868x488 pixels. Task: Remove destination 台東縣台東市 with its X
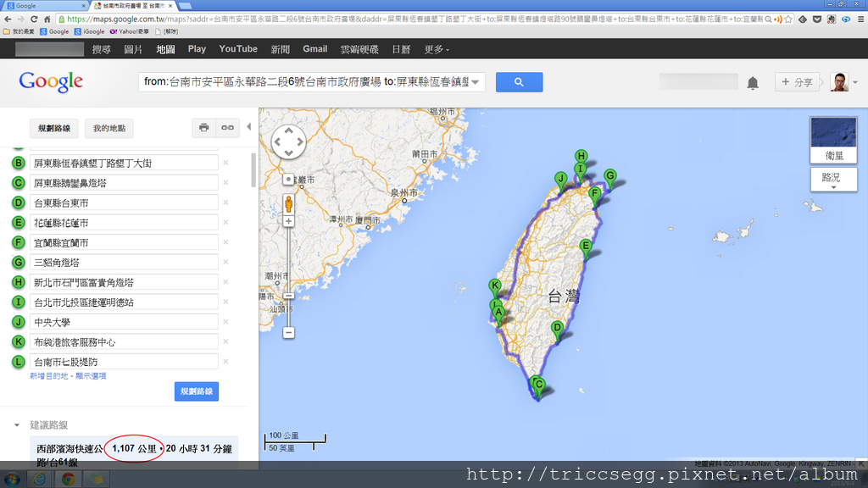pos(225,202)
